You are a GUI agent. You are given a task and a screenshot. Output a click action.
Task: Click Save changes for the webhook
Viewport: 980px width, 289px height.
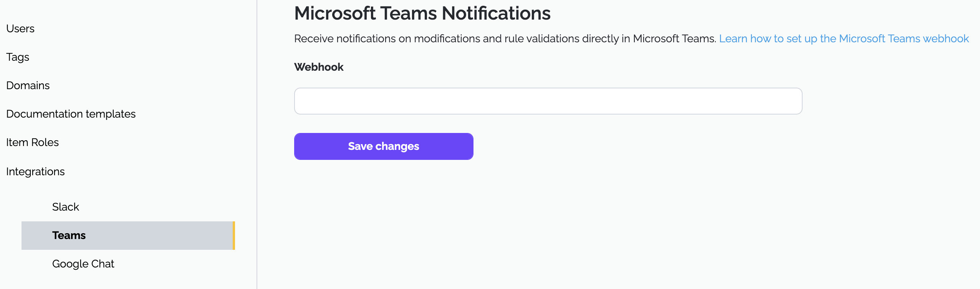[383, 146]
